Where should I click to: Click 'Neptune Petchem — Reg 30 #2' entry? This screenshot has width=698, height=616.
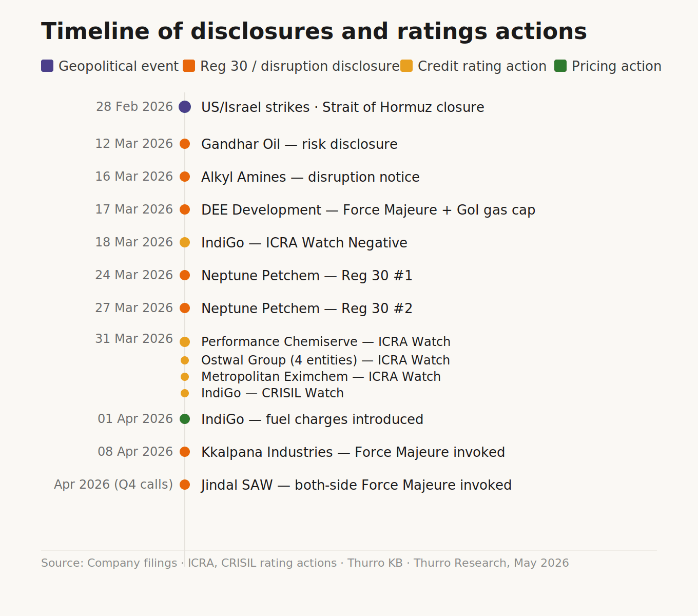click(x=307, y=309)
